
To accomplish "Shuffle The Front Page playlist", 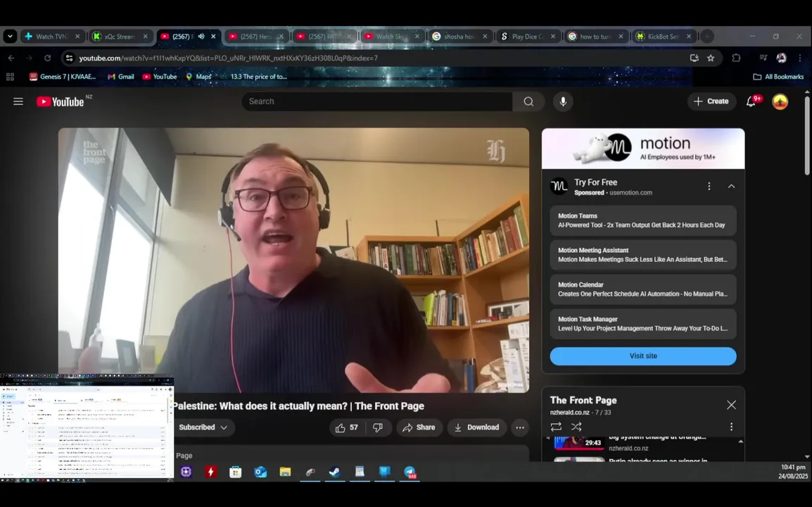I will click(x=576, y=427).
